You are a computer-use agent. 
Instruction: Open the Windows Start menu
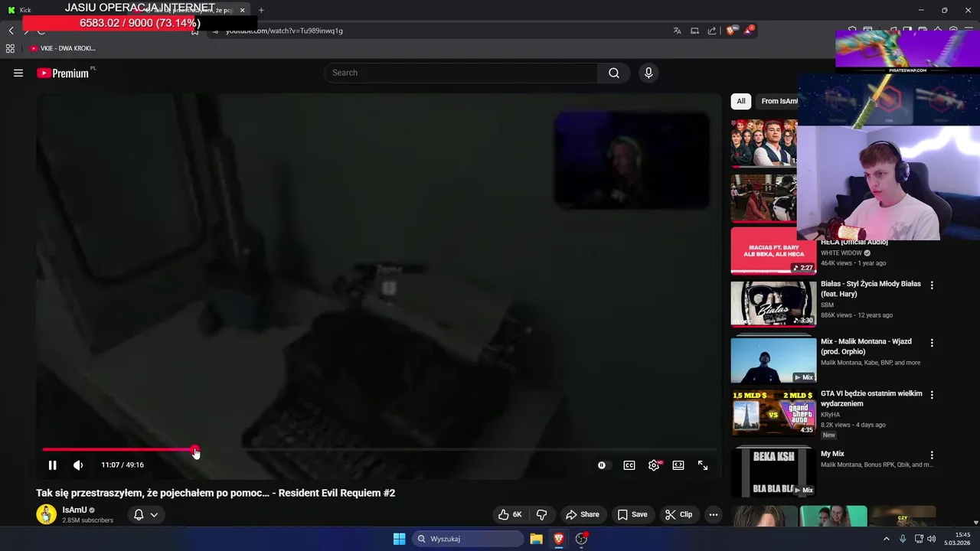click(399, 539)
